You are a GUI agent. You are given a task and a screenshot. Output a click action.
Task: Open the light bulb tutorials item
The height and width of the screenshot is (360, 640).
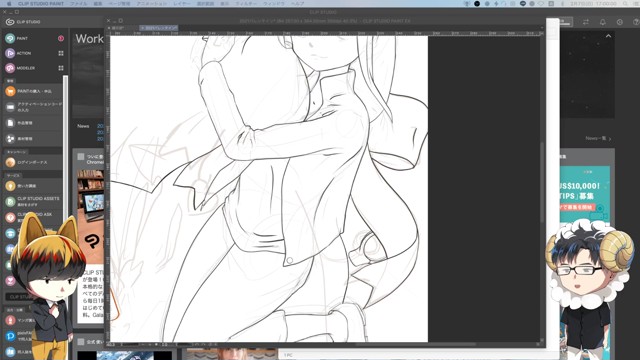tap(33, 186)
